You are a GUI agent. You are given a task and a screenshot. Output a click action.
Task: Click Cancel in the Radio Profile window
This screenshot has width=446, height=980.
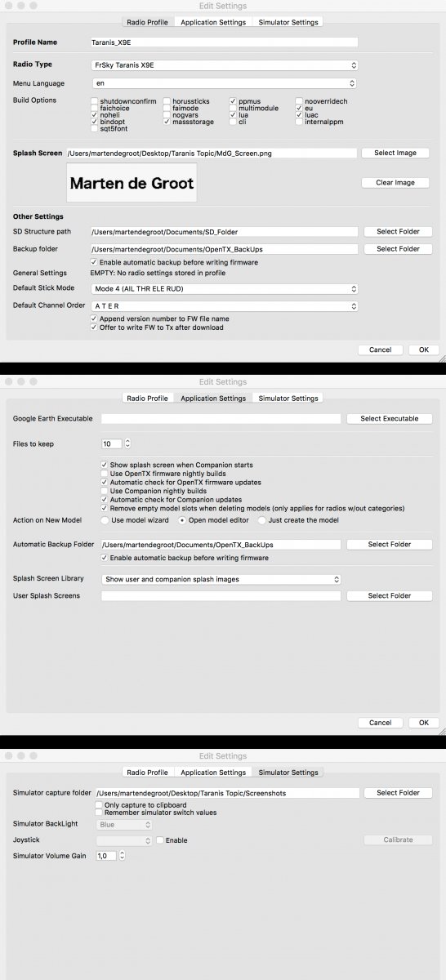point(380,350)
